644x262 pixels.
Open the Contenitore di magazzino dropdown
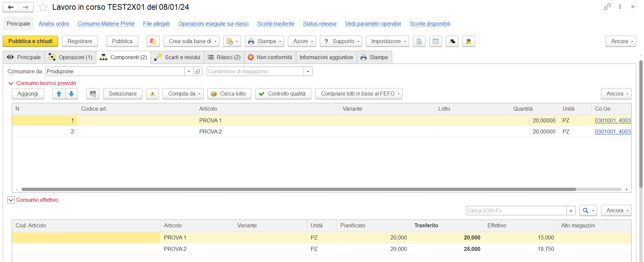(308, 71)
